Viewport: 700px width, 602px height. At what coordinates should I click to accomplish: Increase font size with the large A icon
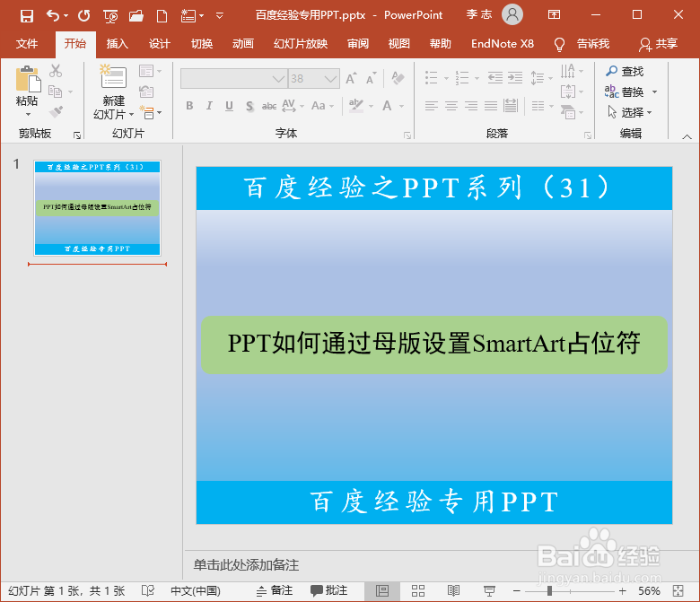pyautogui.click(x=351, y=78)
